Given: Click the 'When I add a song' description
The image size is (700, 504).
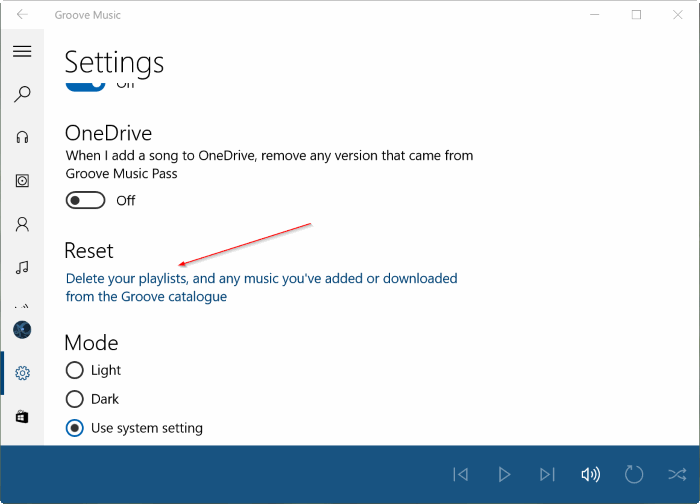Looking at the screenshot, I should (x=269, y=164).
